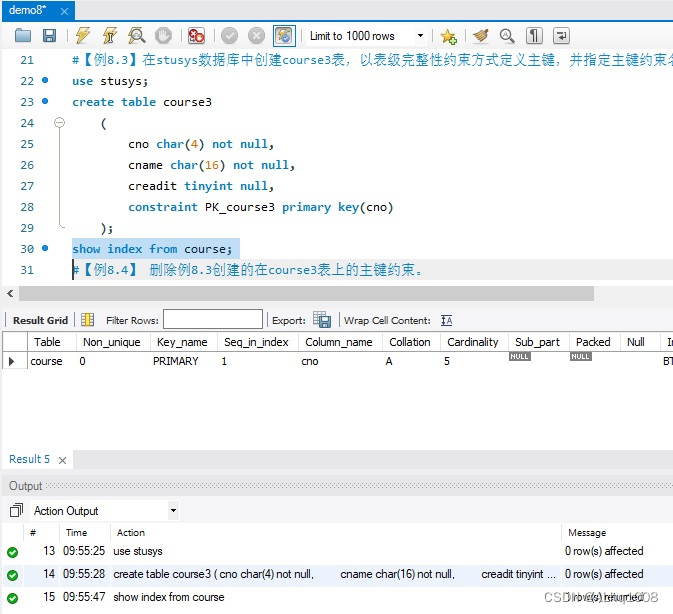
Task: Commit transaction checkmark icon
Action: pyautogui.click(x=230, y=36)
